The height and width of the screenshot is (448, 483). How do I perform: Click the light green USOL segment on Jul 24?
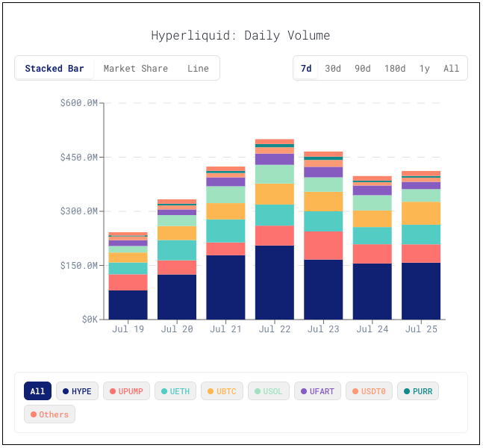pos(372,203)
